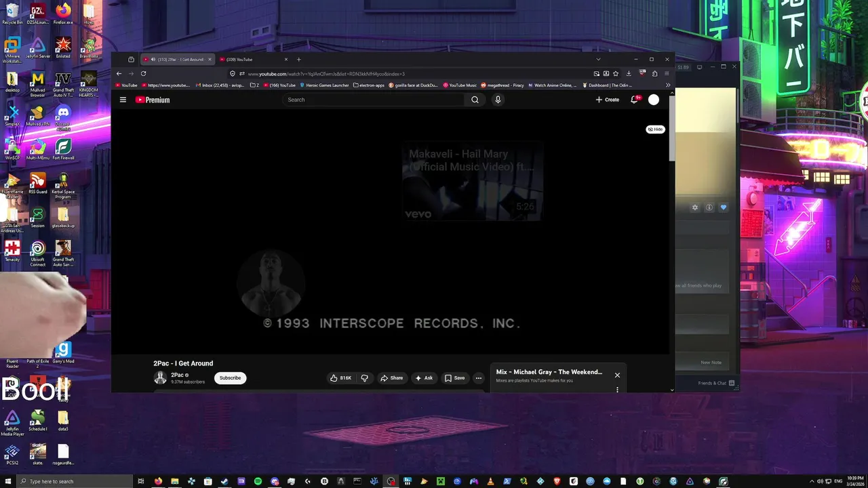Expand the list-all-tabs chevron
This screenshot has height=488, width=868.
pos(598,60)
